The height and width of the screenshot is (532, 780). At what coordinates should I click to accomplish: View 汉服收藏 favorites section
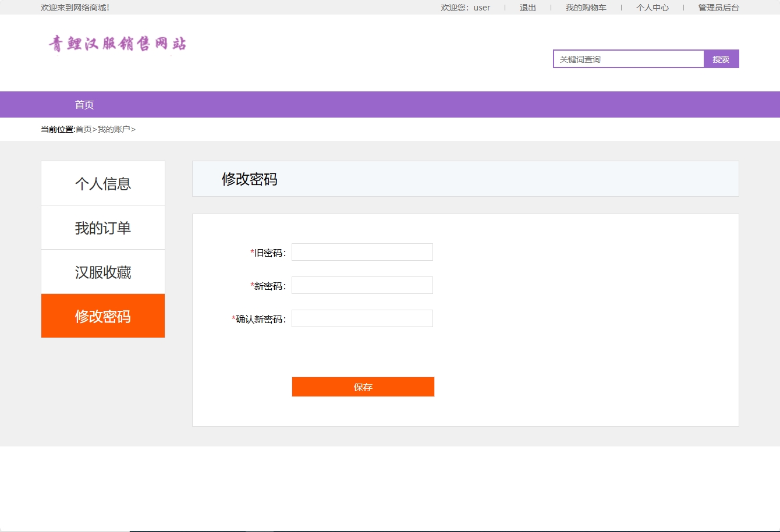tap(103, 271)
